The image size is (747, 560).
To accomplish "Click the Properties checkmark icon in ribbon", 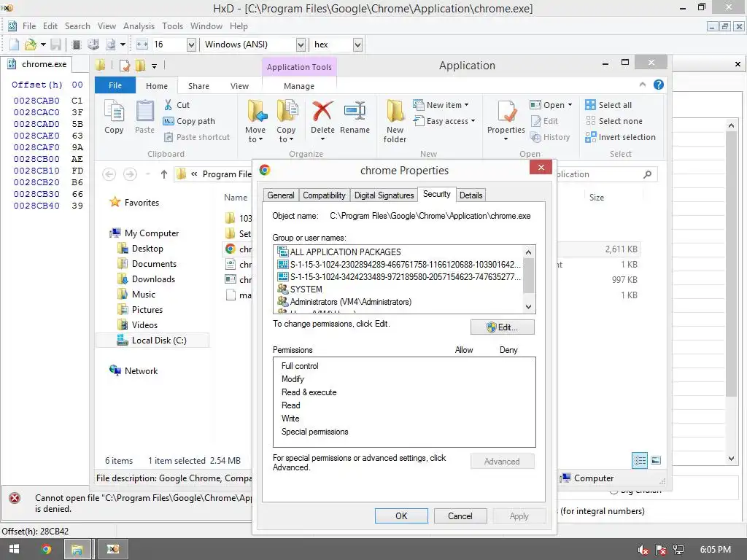I will 506,111.
